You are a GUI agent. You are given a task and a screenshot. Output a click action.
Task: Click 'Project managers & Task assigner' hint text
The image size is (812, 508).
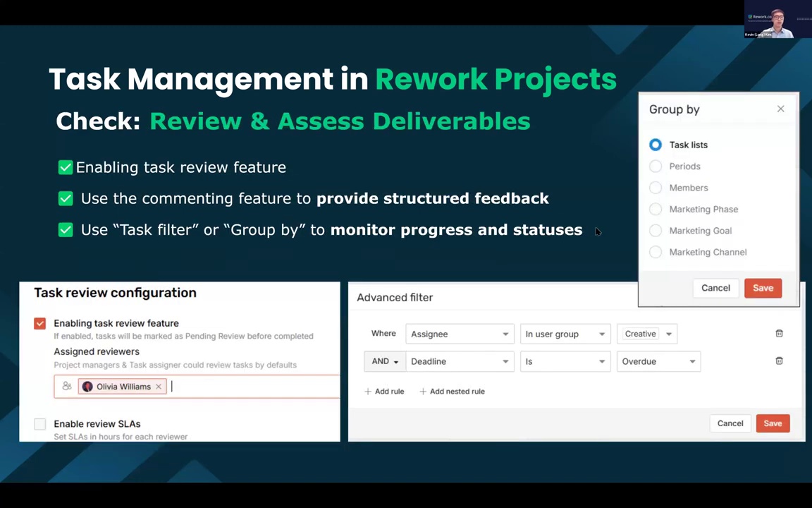[175, 365]
